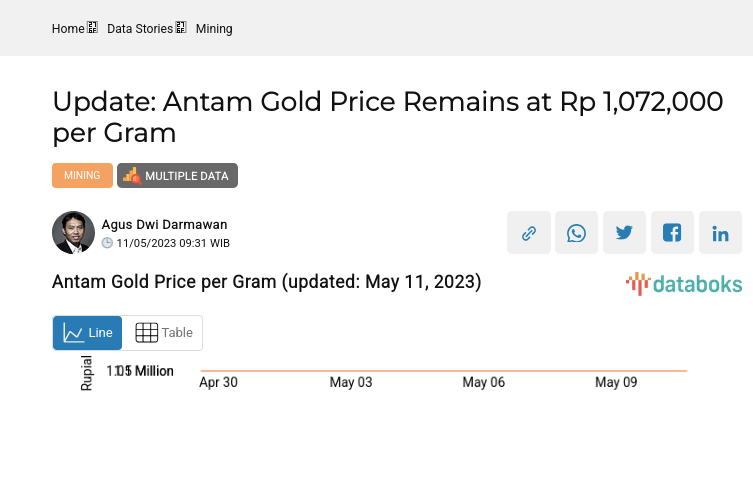This screenshot has width=753, height=498.
Task: Copy article link with chain icon
Action: pos(528,233)
